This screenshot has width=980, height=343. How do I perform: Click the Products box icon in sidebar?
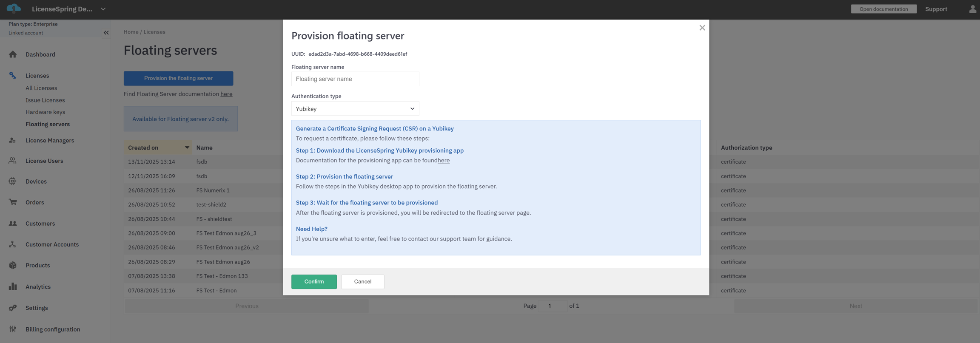pos(13,265)
